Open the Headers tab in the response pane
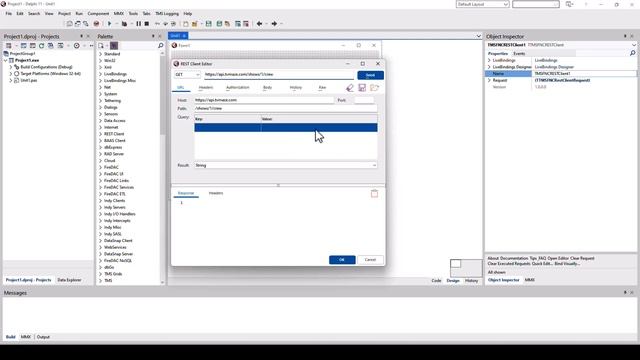The width and height of the screenshot is (640, 360). [x=216, y=193]
